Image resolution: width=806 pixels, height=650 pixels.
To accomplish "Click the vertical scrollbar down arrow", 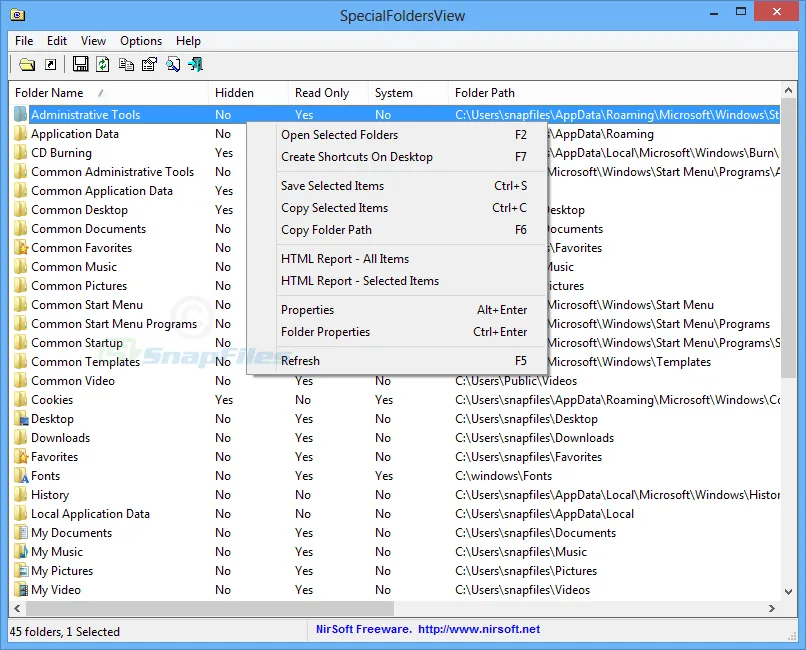I will coord(788,591).
